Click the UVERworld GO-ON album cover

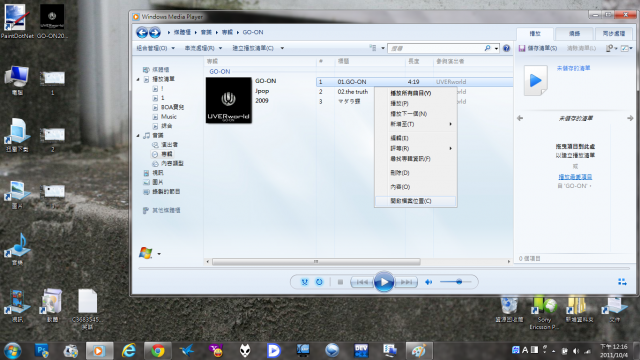coord(229,100)
